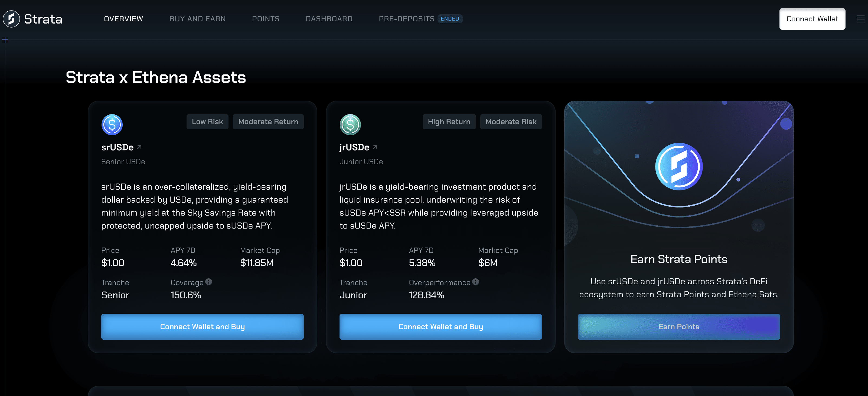Click the High Return tag
This screenshot has height=396, width=868.
pos(449,121)
